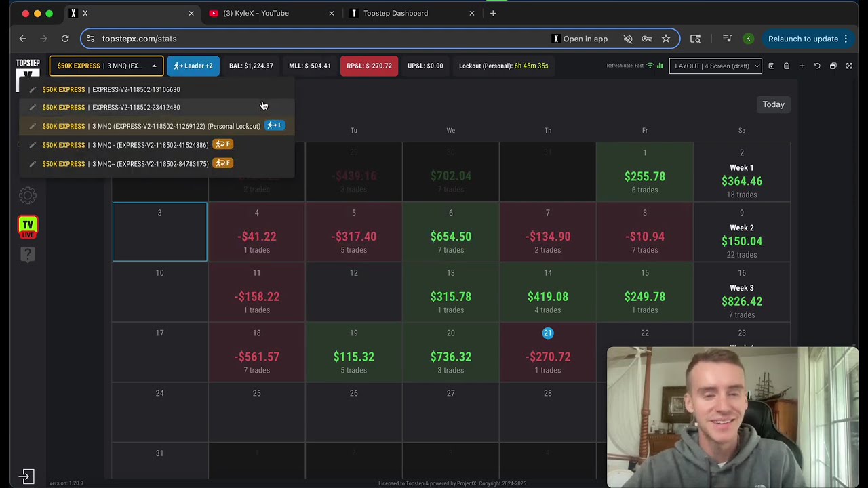This screenshot has height=488, width=868.
Task: Edit name of account ending 23412480
Action: (x=33, y=107)
